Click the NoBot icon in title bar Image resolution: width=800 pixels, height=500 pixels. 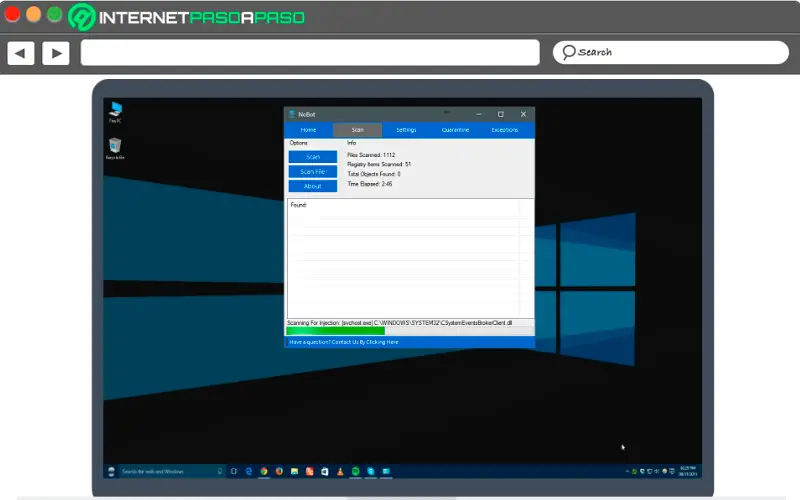click(x=292, y=114)
